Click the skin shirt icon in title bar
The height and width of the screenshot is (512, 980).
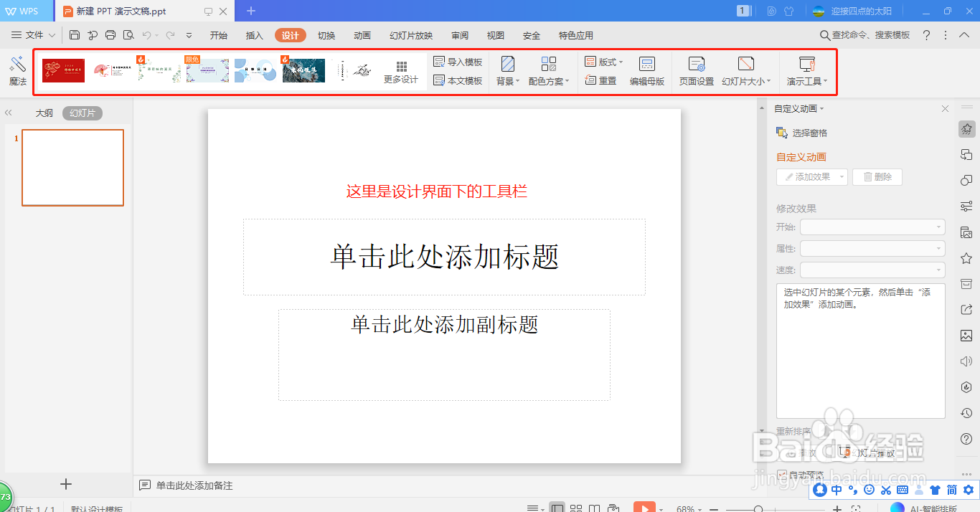coord(789,11)
